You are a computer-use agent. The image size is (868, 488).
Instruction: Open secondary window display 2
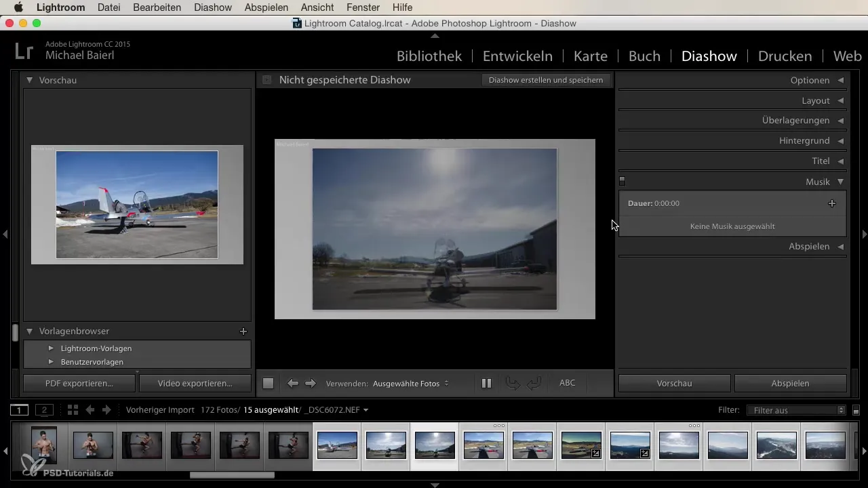(45, 410)
